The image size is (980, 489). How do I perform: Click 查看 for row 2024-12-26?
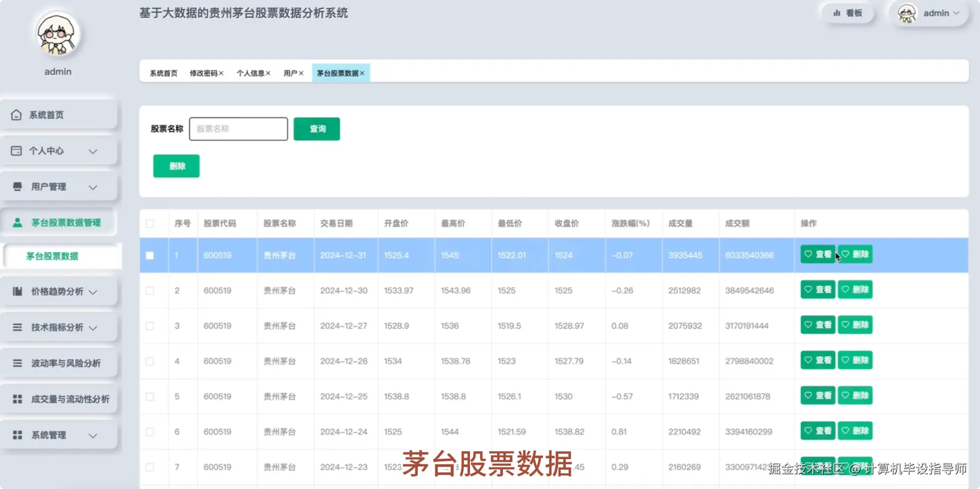(818, 360)
